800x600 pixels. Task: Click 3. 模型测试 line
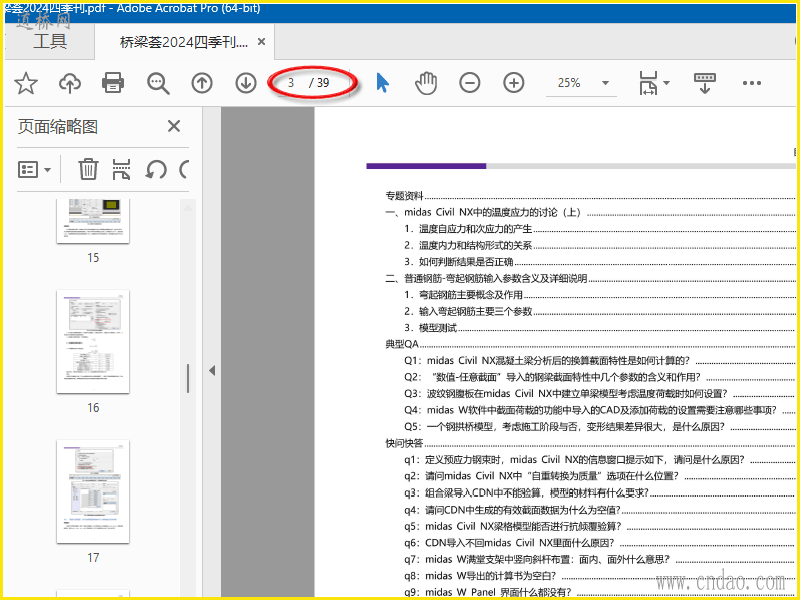pyautogui.click(x=430, y=328)
